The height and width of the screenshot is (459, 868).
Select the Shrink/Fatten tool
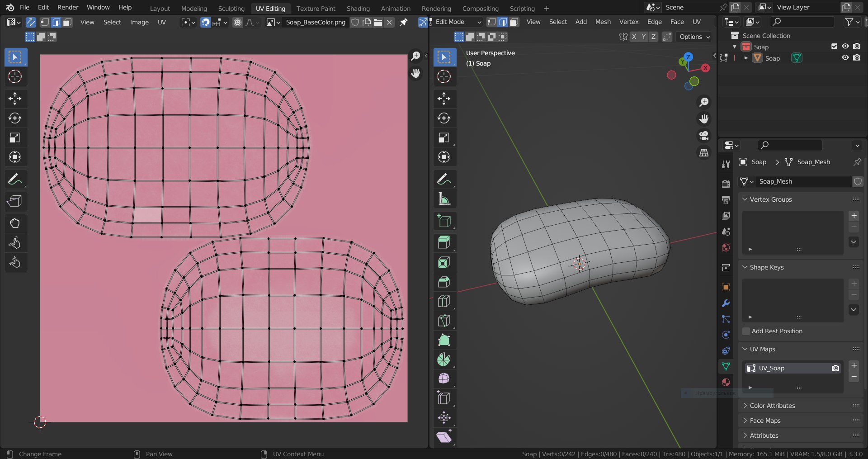(444, 417)
